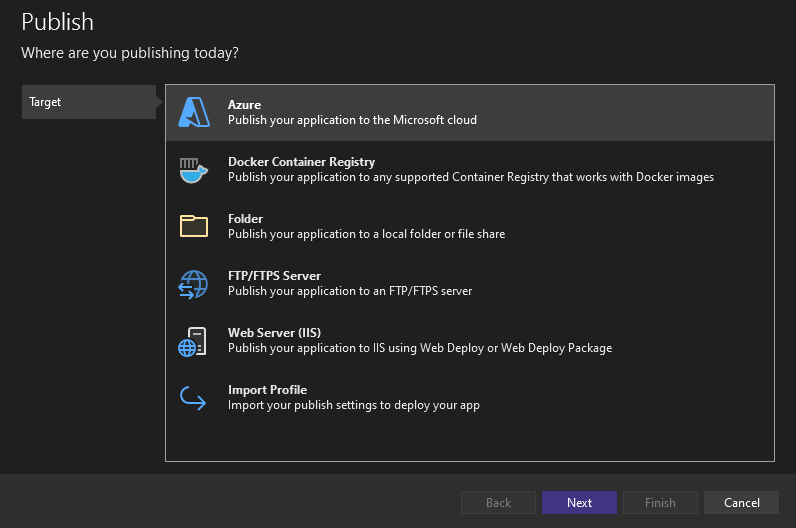Click "Publish your application to the Microsoft cloud" text
This screenshot has height=528, width=796.
tap(352, 120)
